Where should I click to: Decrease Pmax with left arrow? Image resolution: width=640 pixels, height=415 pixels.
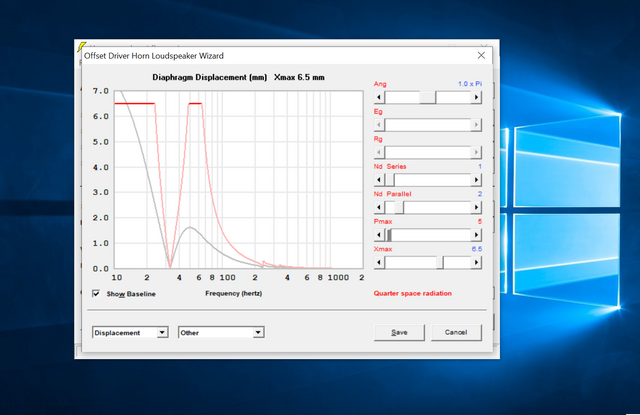tap(379, 235)
